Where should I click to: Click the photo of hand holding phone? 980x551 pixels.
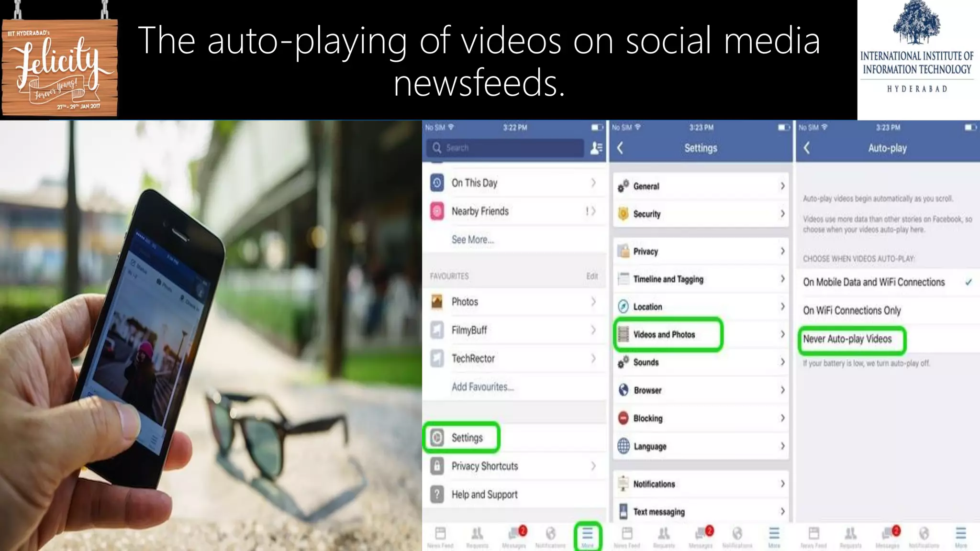[x=211, y=335]
